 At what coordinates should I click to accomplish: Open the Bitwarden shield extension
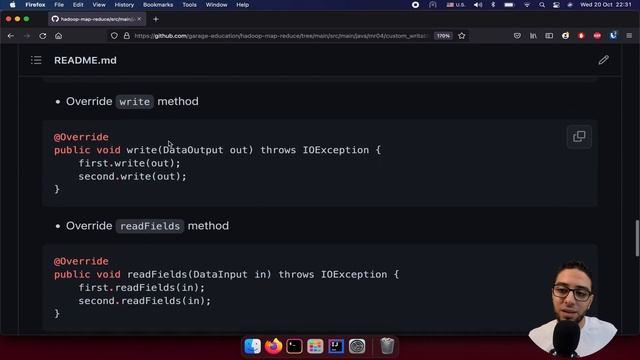coord(613,36)
